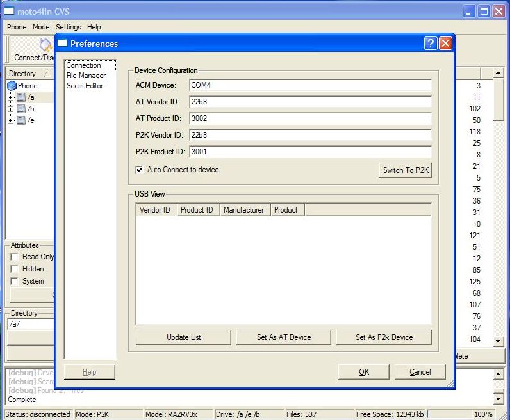Viewport: 510px width, 420px height.
Task: Click the Directory path field showing /a/
Action: pos(31,324)
